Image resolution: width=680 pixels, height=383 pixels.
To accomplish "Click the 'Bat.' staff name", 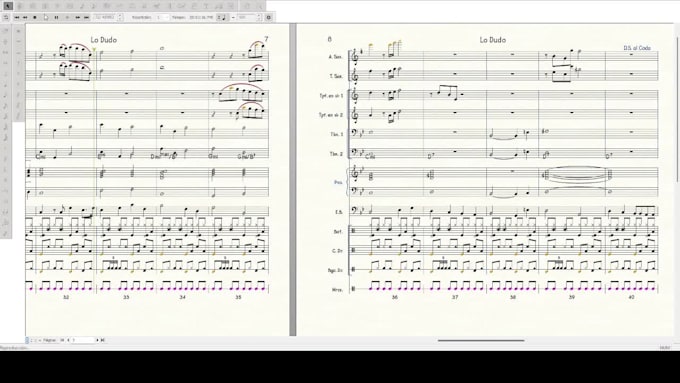I will click(338, 232).
